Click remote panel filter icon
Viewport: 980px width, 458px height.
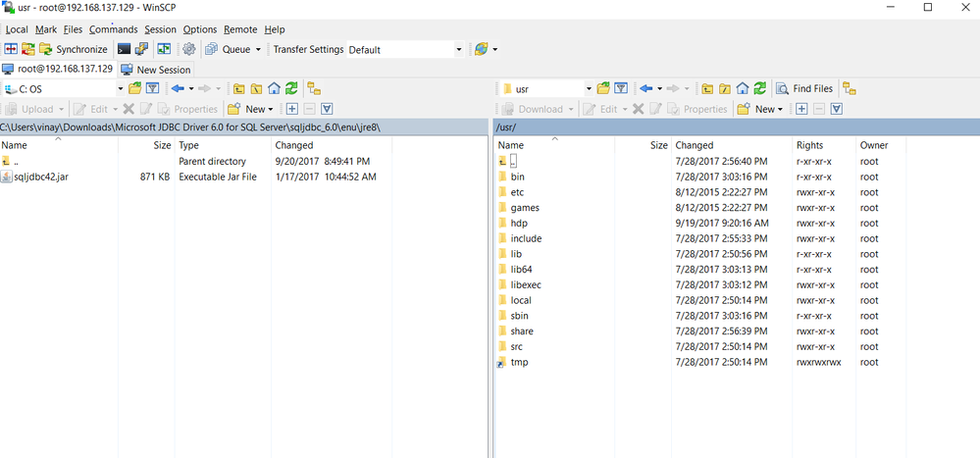(x=621, y=88)
